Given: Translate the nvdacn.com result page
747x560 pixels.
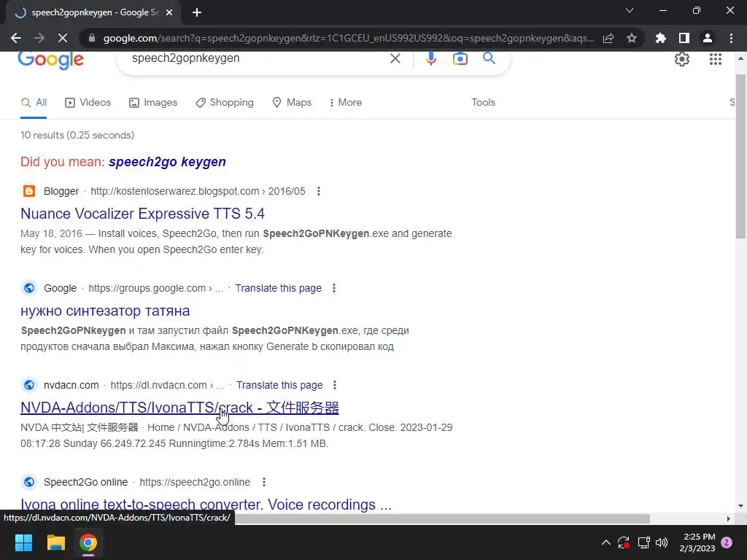Looking at the screenshot, I should (279, 385).
